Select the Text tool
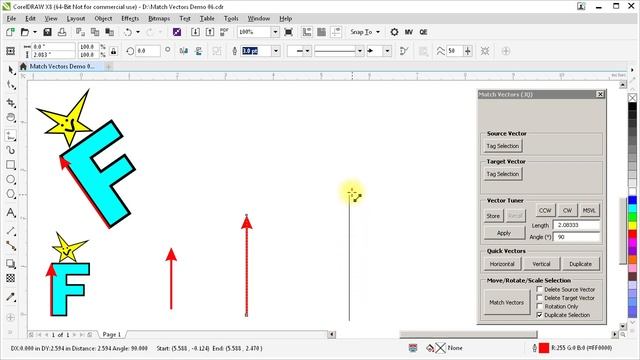Viewport: 640px width, 360px height. (11, 212)
